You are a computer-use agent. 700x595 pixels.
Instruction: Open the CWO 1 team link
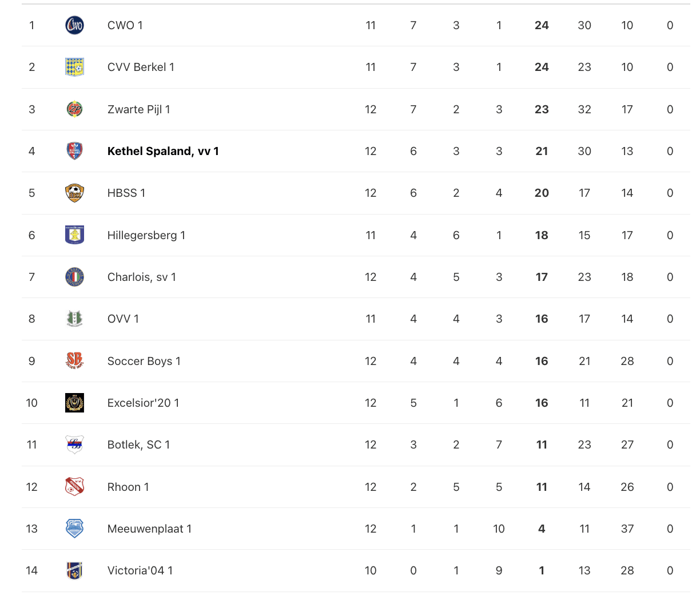coord(125,25)
